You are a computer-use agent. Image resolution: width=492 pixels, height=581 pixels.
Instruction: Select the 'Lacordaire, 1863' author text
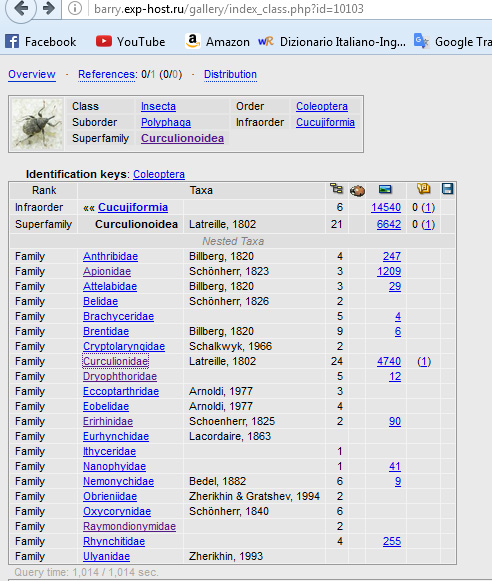coord(230,436)
